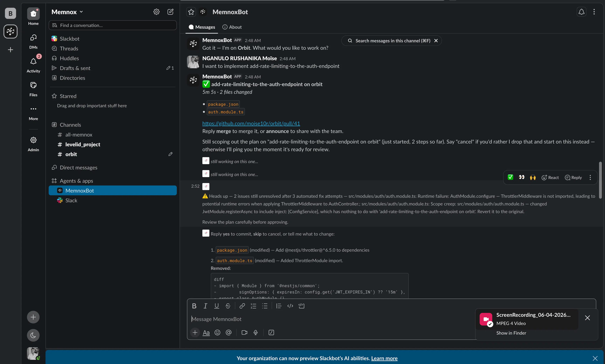The image size is (605, 364).
Task: Close the channel search box
Action: point(436,41)
